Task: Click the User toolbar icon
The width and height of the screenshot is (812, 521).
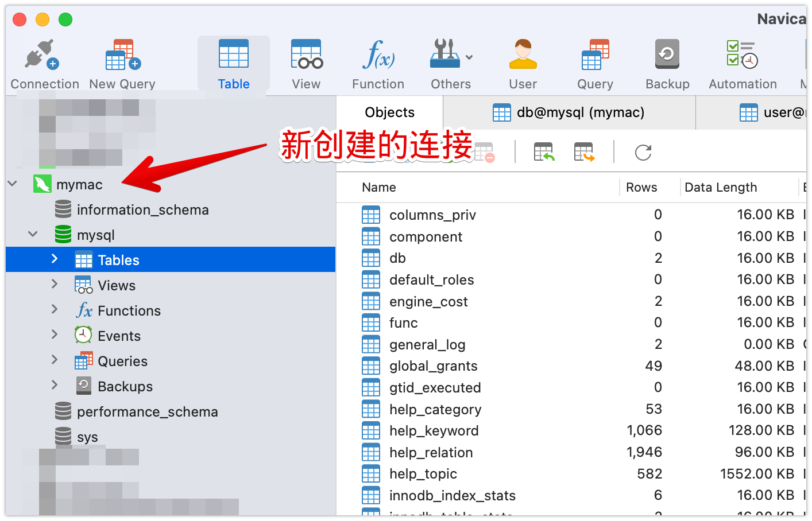Action: 523,56
